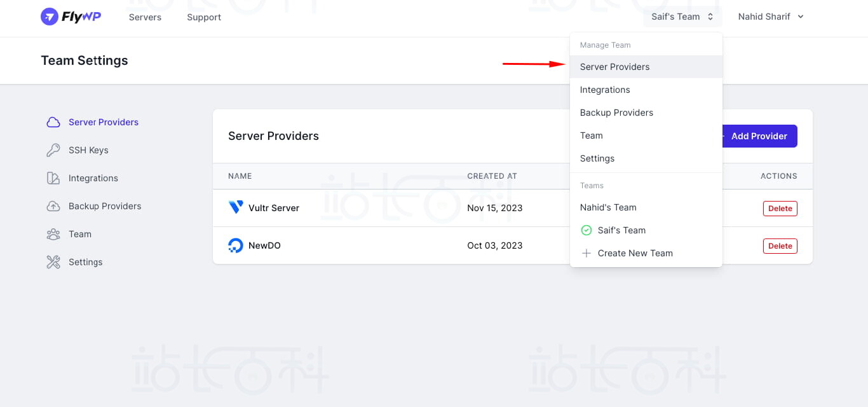Collapse the Saif's Team switcher dropdown
This screenshot has height=407, width=868.
(x=682, y=17)
